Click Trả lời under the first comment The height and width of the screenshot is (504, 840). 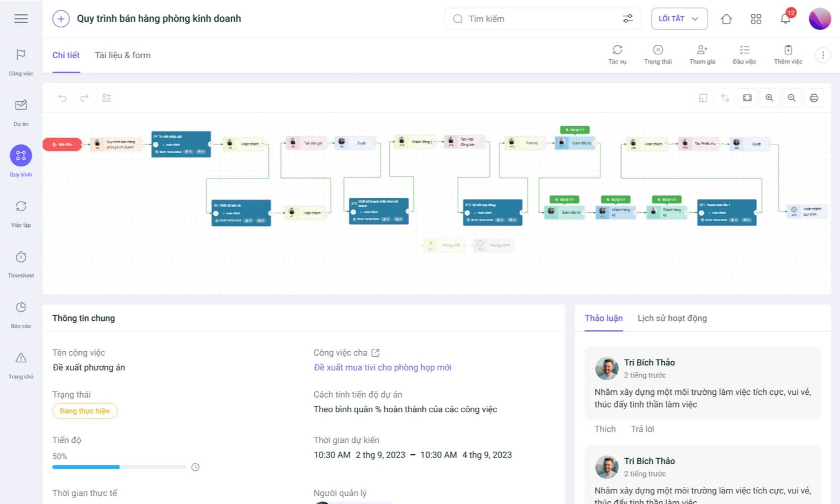(642, 429)
